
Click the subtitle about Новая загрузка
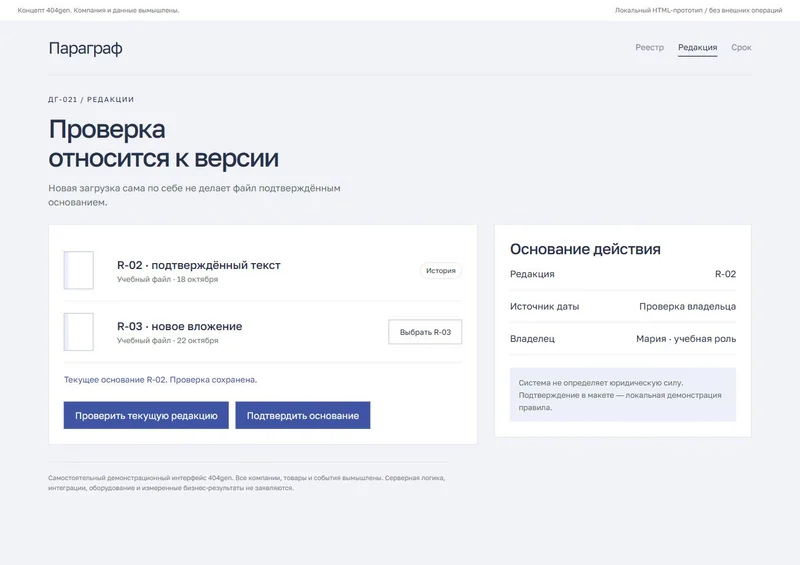(x=194, y=195)
